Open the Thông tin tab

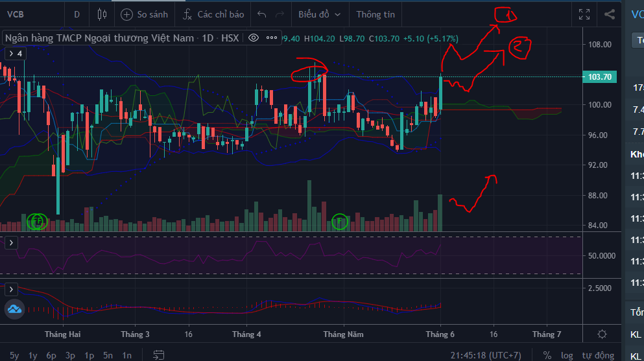[x=376, y=14]
